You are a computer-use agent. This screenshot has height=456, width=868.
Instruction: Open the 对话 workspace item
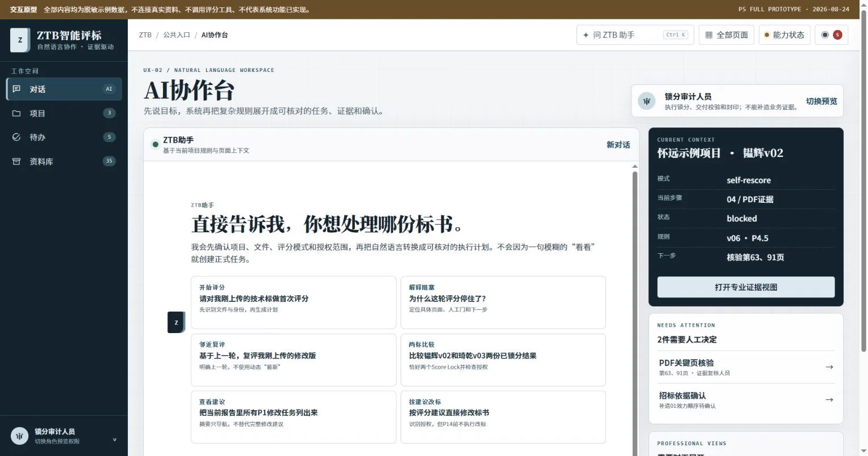coord(64,89)
